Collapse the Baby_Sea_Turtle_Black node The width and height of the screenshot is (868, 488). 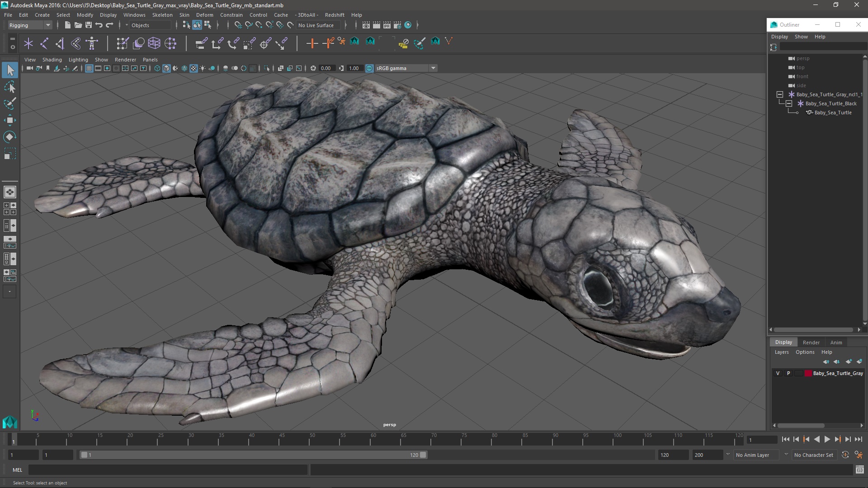tap(789, 103)
